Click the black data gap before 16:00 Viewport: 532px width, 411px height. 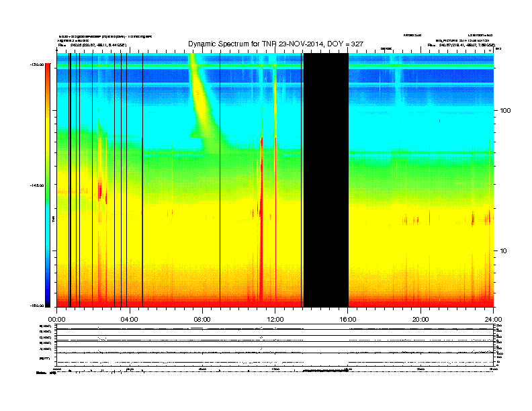click(326, 180)
